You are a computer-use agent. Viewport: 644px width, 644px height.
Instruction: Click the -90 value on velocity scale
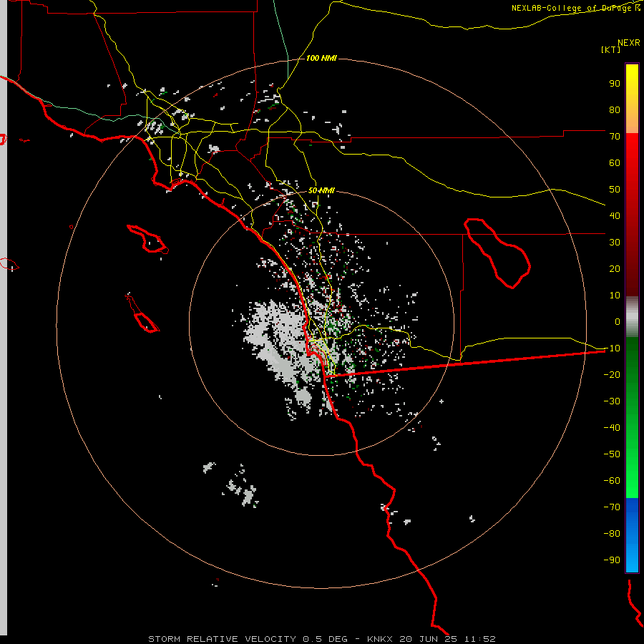(612, 560)
